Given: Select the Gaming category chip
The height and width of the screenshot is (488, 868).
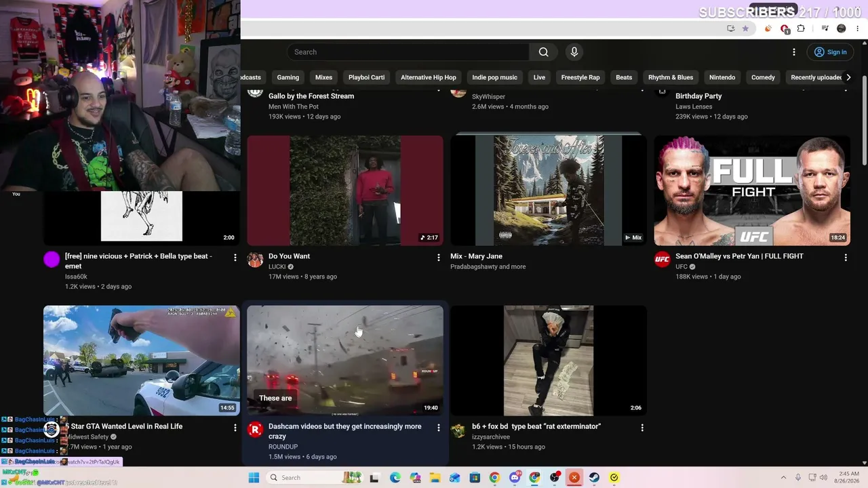Looking at the screenshot, I should pos(288,77).
